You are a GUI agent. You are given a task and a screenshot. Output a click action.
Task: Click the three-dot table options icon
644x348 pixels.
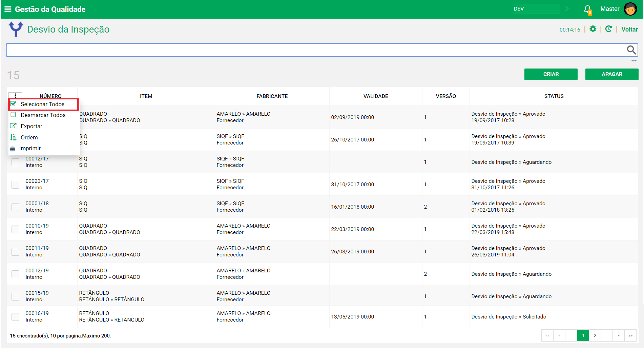[x=15, y=95]
